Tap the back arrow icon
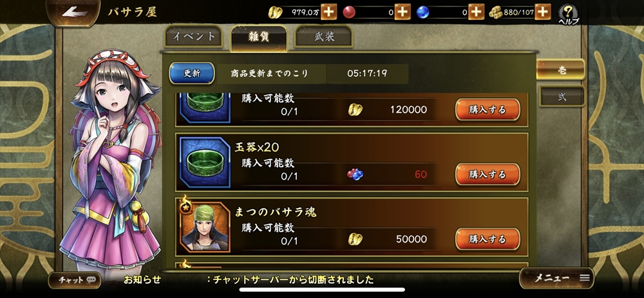Viewport: 644px width, 298px height. pos(74,12)
